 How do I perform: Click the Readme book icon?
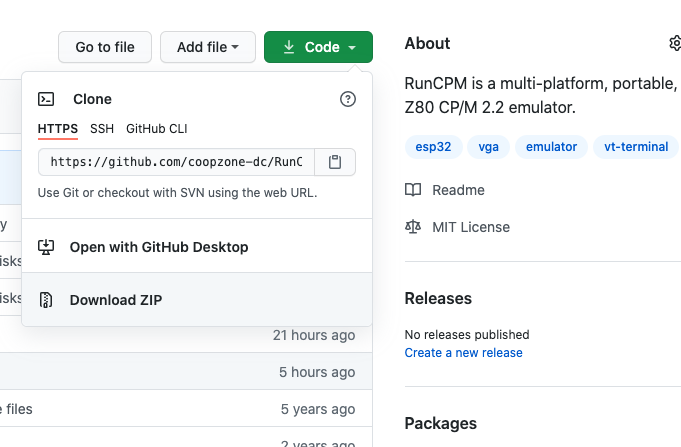(413, 190)
